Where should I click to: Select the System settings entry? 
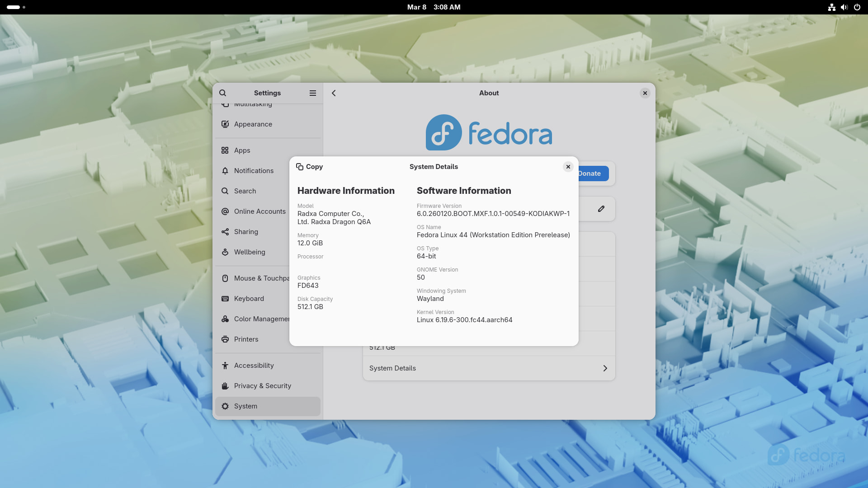click(x=268, y=406)
